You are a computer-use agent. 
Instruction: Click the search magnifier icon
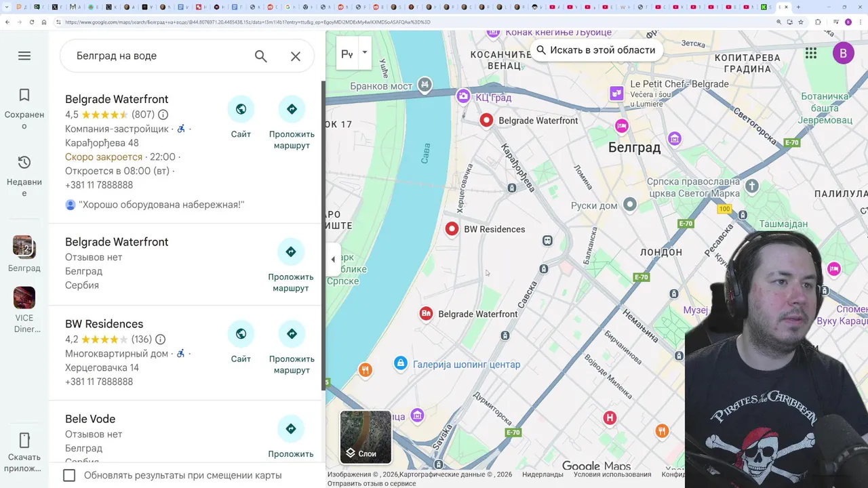(261, 56)
